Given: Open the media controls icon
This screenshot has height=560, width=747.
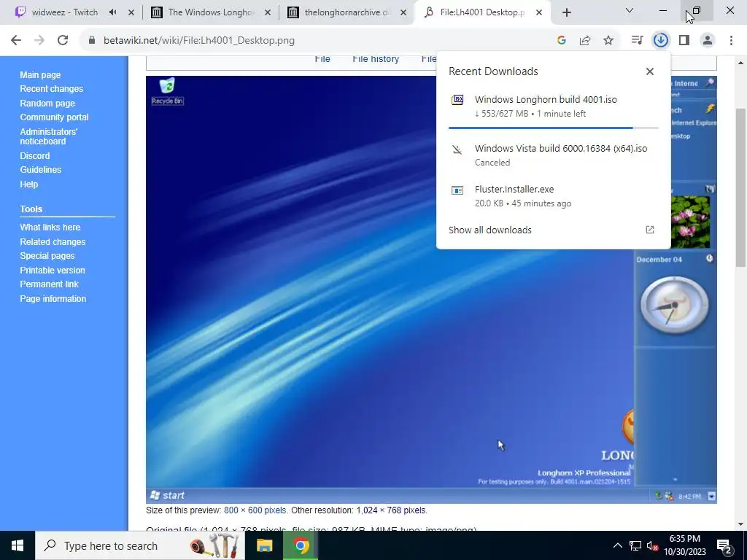Looking at the screenshot, I should click(637, 41).
